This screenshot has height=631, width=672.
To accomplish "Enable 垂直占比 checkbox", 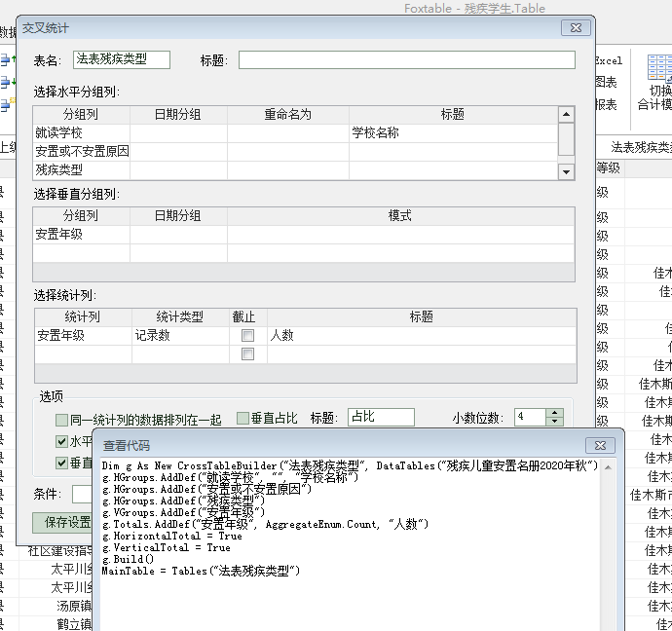I will 243,419.
